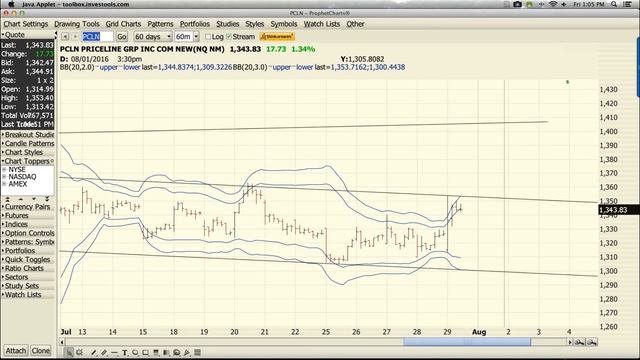Expand the NASDAQ tree node
Screen dimensions: 640x360
point(4,177)
